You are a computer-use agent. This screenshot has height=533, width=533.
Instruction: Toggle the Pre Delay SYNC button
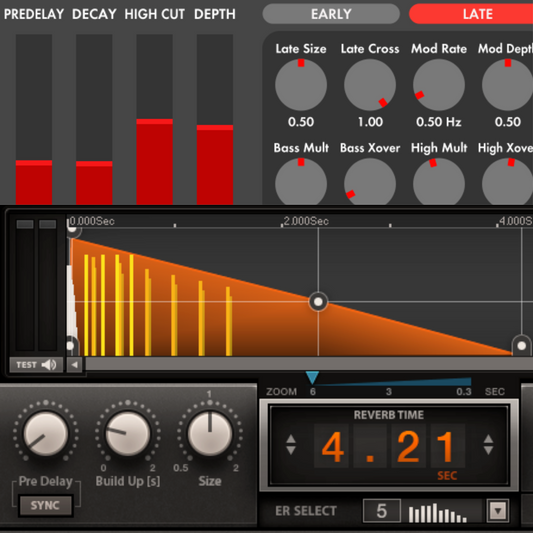pyautogui.click(x=45, y=505)
